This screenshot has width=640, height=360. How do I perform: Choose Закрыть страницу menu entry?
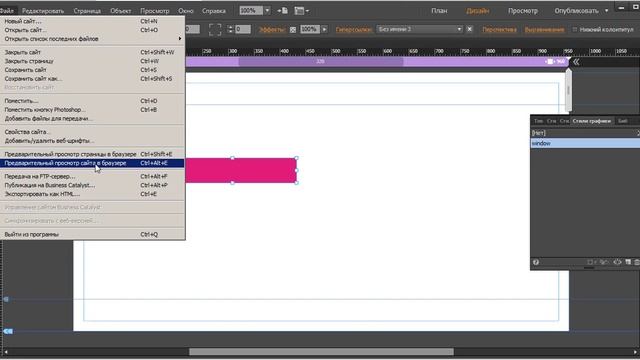(x=92, y=61)
